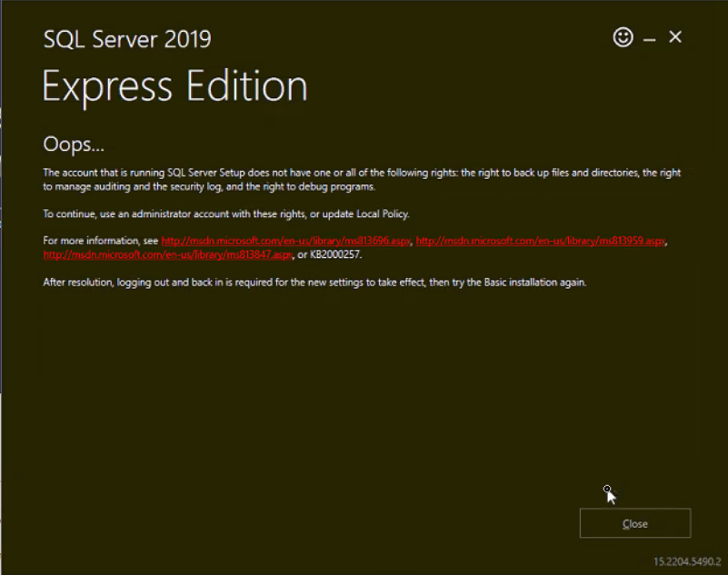The height and width of the screenshot is (575, 728).
Task: Click the For more information label
Action: (99, 241)
